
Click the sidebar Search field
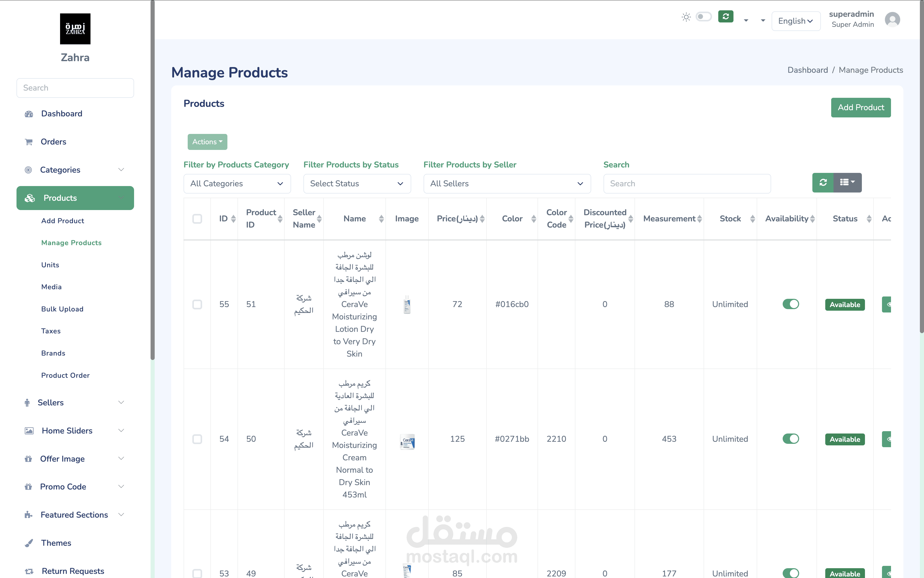[75, 88]
